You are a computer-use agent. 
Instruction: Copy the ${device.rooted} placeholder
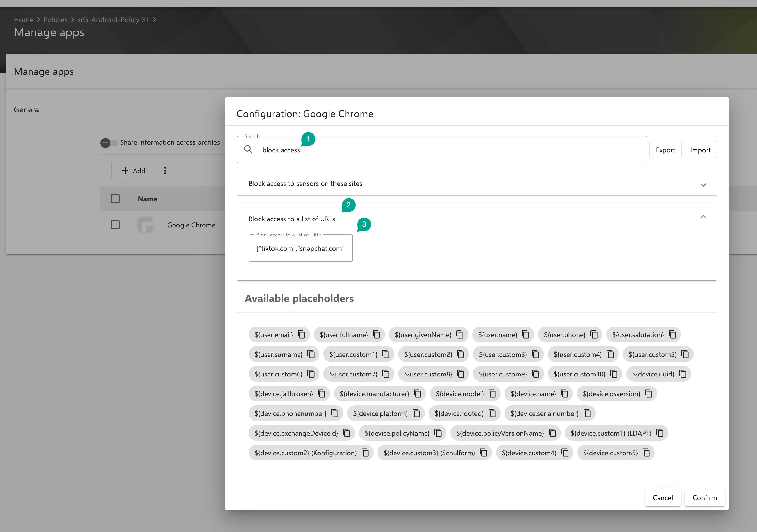[492, 413]
